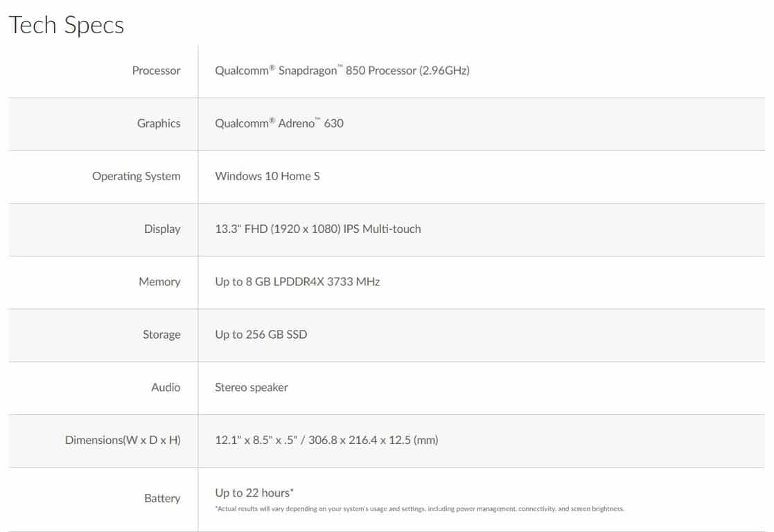Click the Windows 10 Home S value
774x532 pixels.
coord(267,176)
